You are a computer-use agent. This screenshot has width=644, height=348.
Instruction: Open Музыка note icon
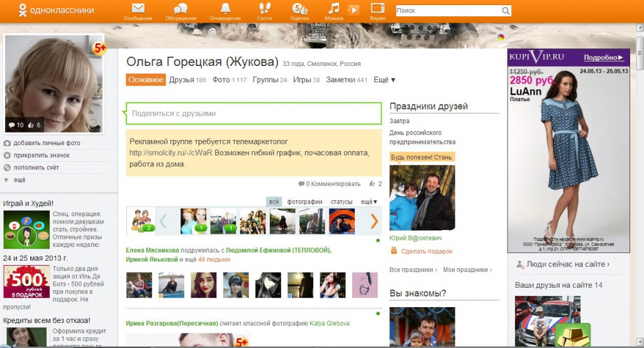pos(333,8)
